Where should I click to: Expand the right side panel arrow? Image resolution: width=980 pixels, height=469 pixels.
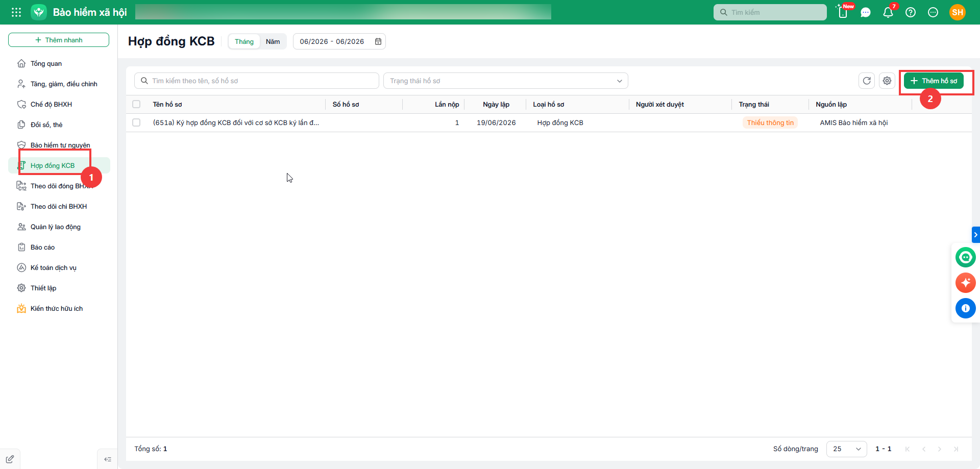[975, 235]
